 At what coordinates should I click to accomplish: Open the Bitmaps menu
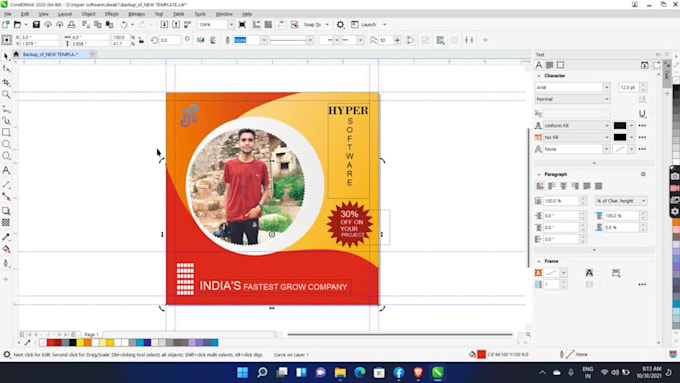tap(137, 14)
